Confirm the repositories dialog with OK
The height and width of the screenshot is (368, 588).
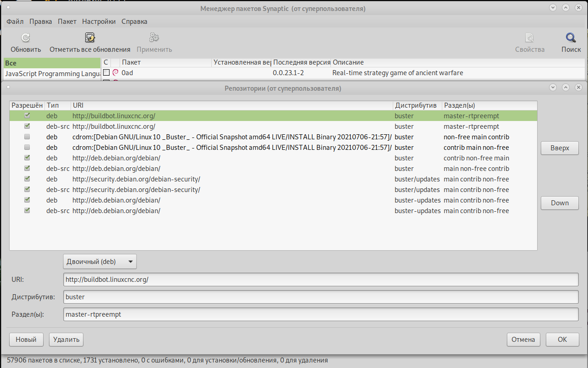click(562, 340)
